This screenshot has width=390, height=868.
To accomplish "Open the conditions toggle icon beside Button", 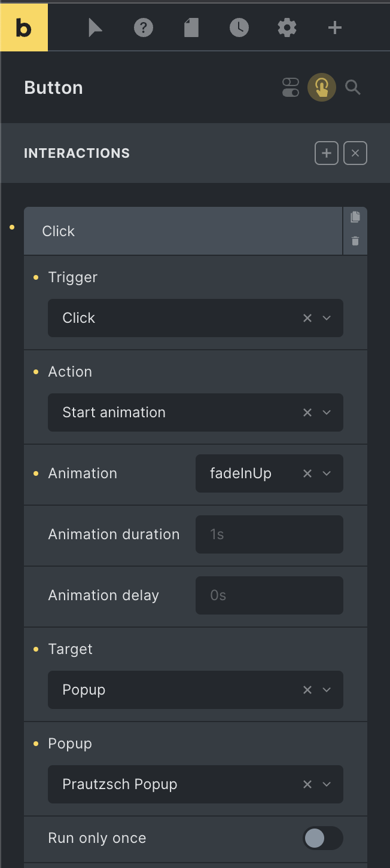I will [x=291, y=88].
